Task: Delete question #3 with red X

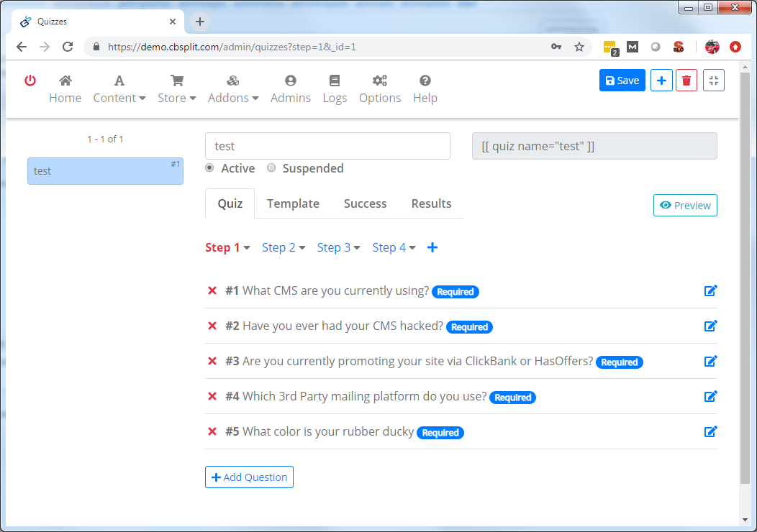Action: coord(212,362)
